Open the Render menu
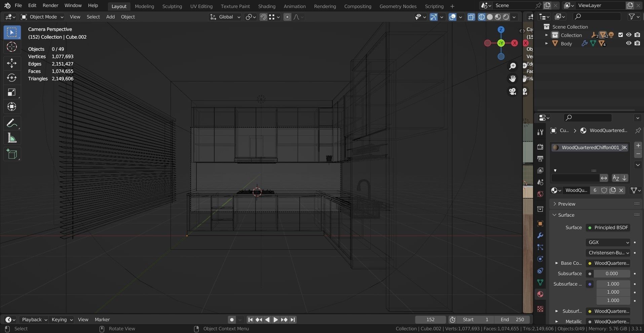The width and height of the screenshot is (644, 333). (x=50, y=5)
